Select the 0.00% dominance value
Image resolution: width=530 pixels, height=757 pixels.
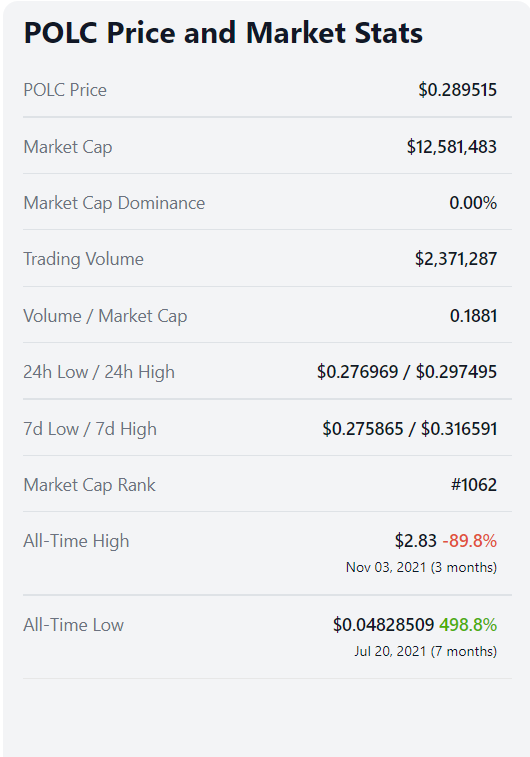click(473, 203)
